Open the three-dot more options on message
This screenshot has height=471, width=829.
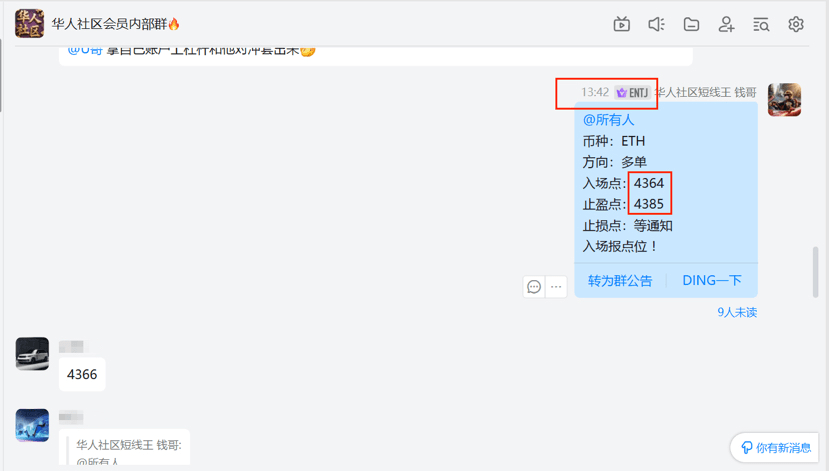click(x=556, y=287)
